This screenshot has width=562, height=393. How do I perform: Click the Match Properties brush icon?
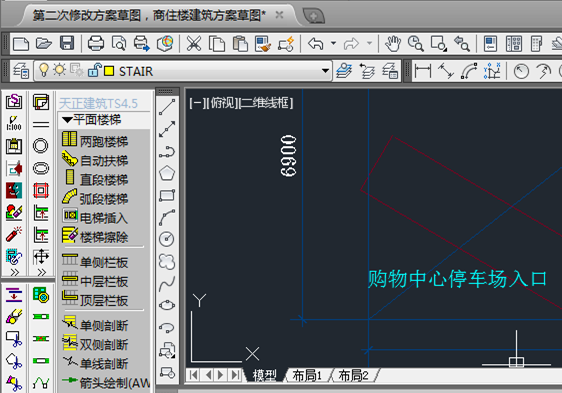263,44
